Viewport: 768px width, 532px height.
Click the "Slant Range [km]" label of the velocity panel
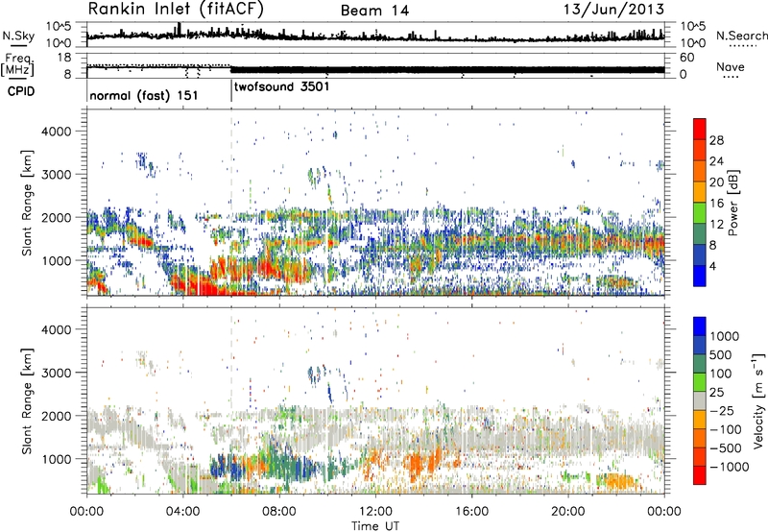click(x=27, y=400)
